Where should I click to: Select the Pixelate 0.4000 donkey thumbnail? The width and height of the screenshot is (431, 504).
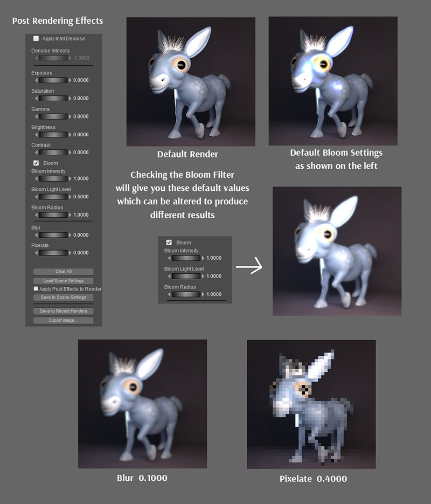[311, 404]
